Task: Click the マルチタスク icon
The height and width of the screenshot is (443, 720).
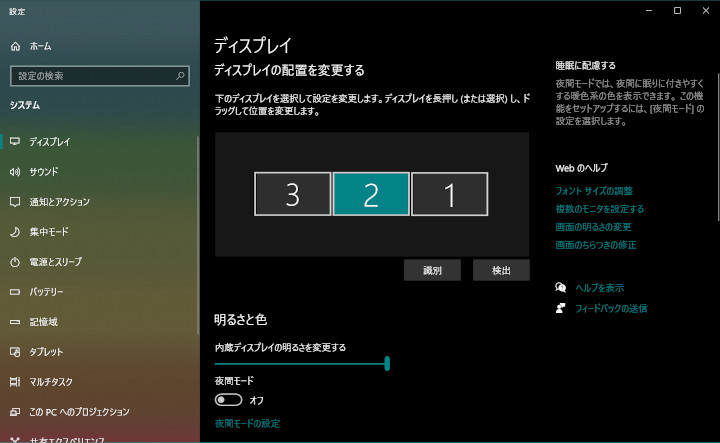Action: pyautogui.click(x=15, y=381)
